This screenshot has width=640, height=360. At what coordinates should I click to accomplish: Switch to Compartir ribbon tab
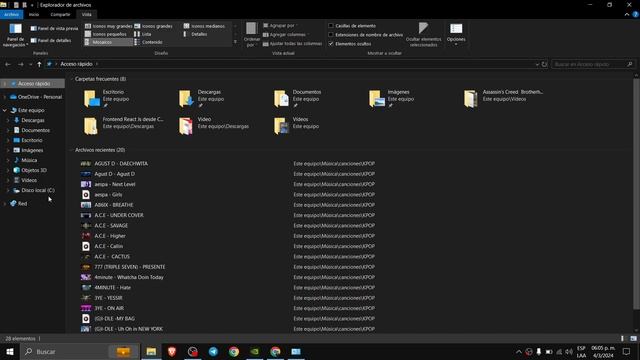click(x=60, y=14)
